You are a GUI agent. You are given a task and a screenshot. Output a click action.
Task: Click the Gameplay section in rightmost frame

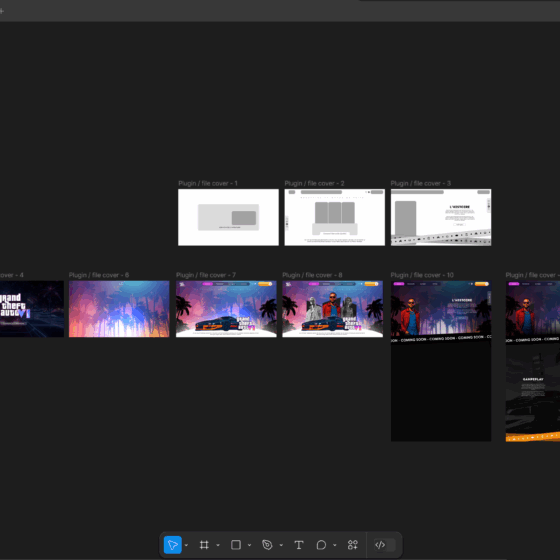533,389
